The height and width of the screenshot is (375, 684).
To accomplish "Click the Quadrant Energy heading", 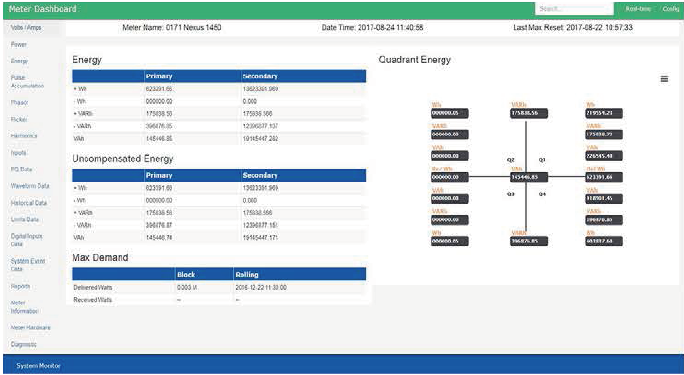I will (414, 60).
